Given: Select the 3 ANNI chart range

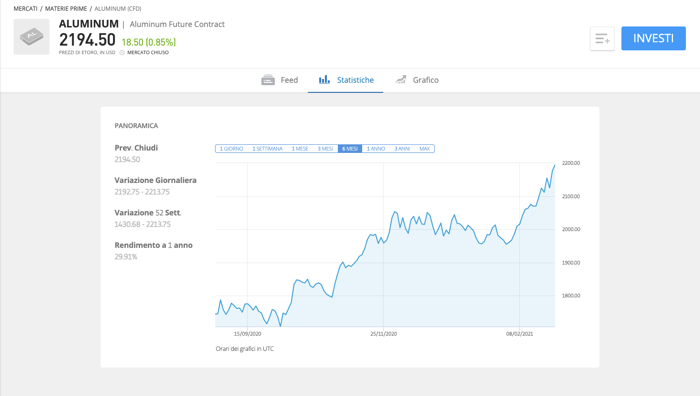Looking at the screenshot, I should point(402,149).
